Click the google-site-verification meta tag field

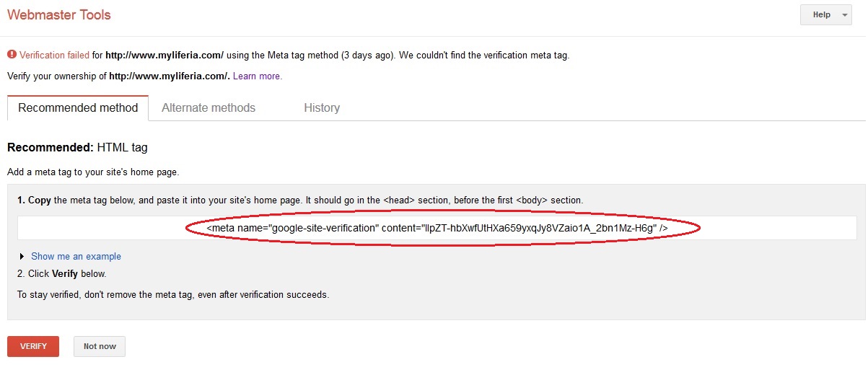(437, 228)
